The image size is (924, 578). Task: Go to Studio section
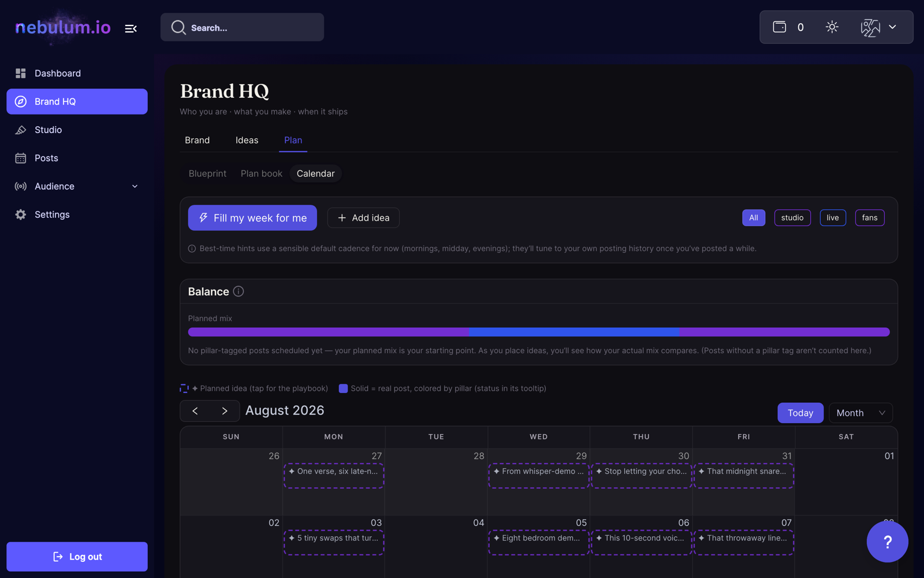point(77,130)
